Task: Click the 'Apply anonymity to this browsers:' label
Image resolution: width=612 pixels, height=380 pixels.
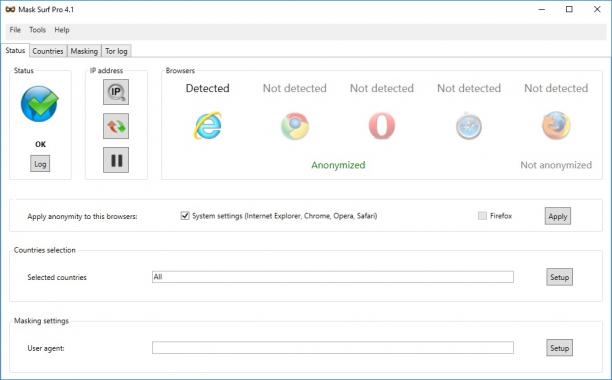Action: tap(82, 217)
